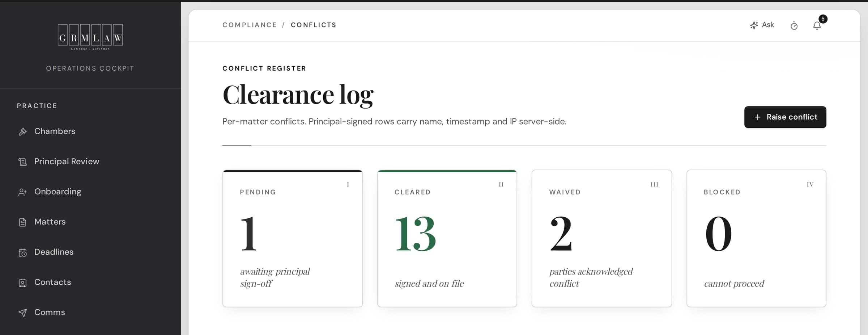
Task: Click the "cannot proceed" caption
Action: (734, 284)
